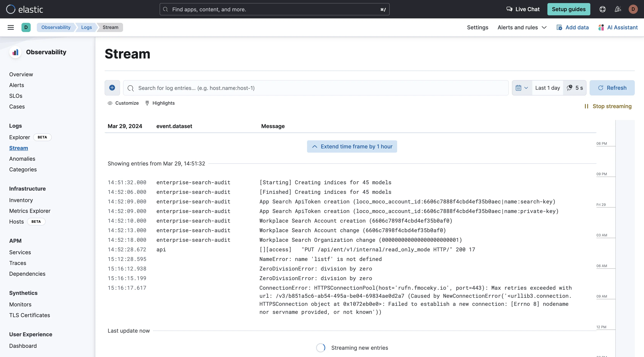Select the ConnectionError HTTPSConnectionPool log entry
The image size is (644, 357).
[x=351, y=300]
